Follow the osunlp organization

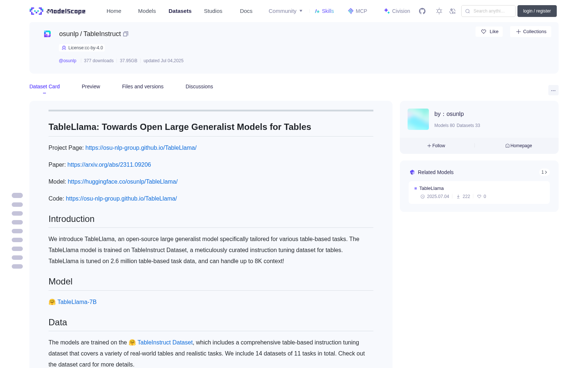pos(436,146)
